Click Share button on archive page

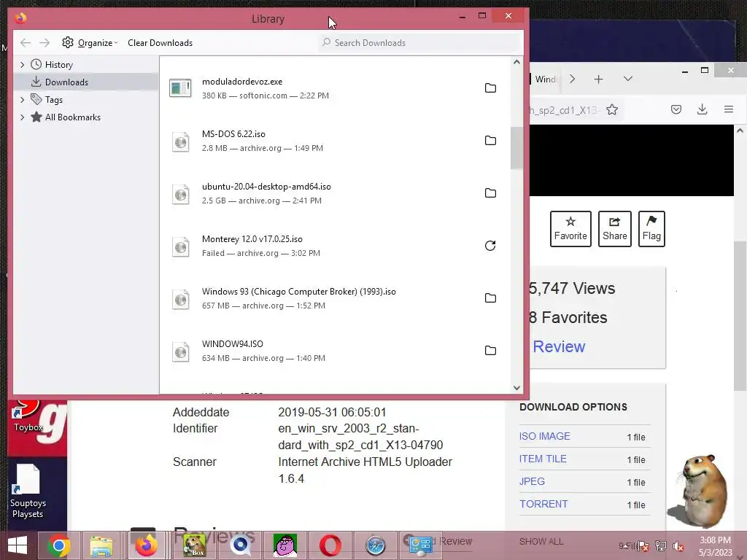coord(614,229)
